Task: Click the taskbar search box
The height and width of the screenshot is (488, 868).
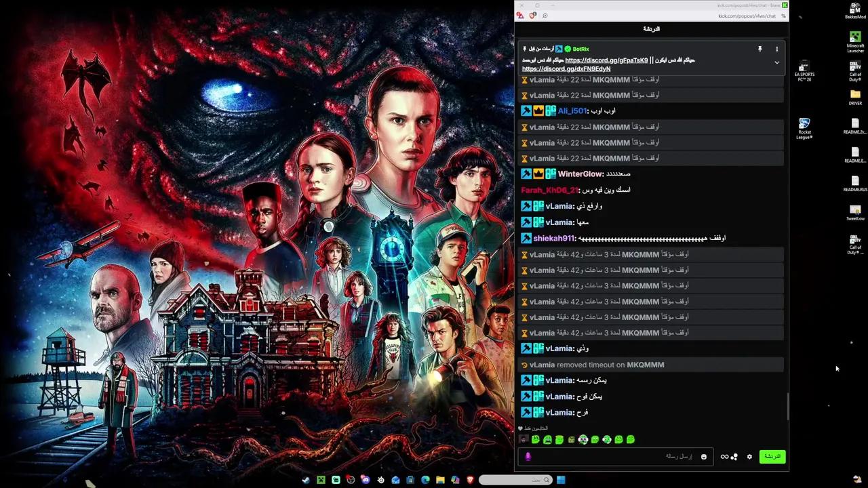Action: click(515, 480)
